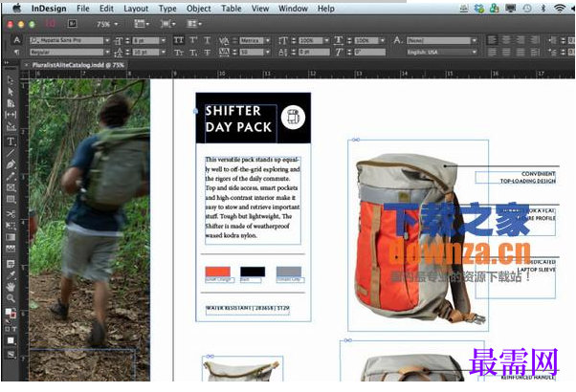The width and height of the screenshot is (576, 392).
Task: Select the Gap tool
Action: pyautogui.click(x=11, y=115)
